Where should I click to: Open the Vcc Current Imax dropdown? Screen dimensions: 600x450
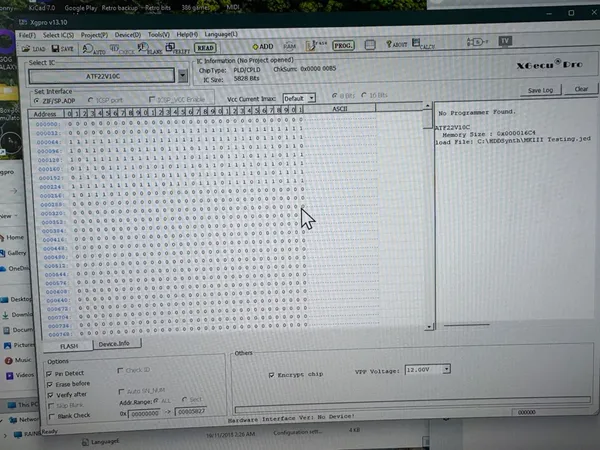click(311, 98)
